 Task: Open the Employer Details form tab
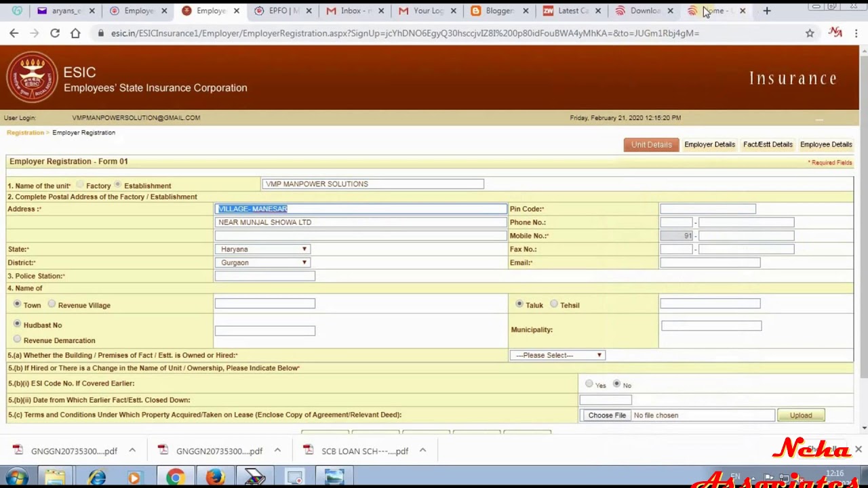click(x=709, y=144)
